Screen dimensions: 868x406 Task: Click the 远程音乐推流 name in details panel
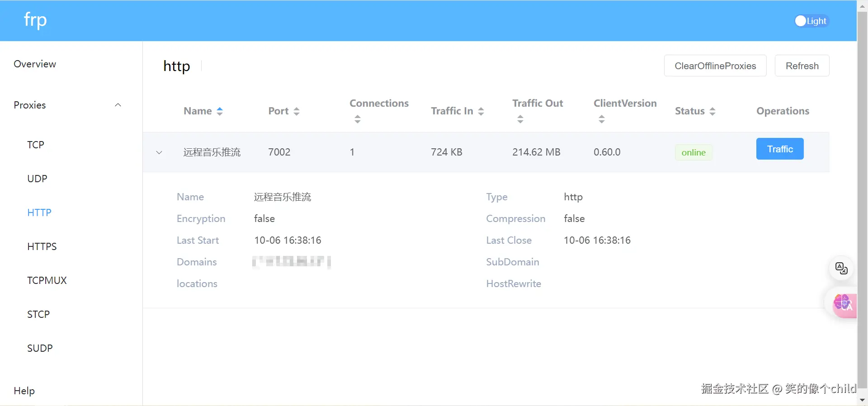pos(283,197)
